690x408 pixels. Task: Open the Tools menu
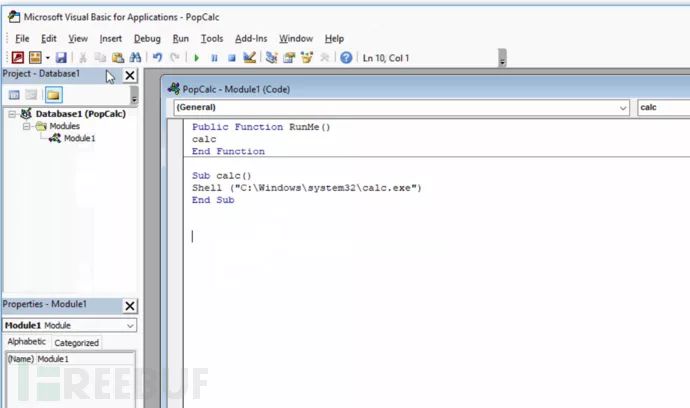tap(212, 39)
